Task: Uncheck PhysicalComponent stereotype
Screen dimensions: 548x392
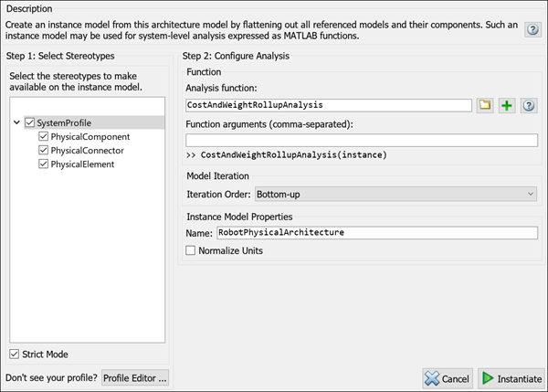Action: tap(44, 136)
